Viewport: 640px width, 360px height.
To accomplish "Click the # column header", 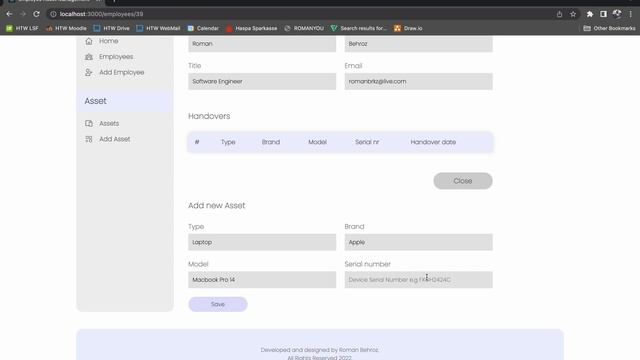I will 197,142.
